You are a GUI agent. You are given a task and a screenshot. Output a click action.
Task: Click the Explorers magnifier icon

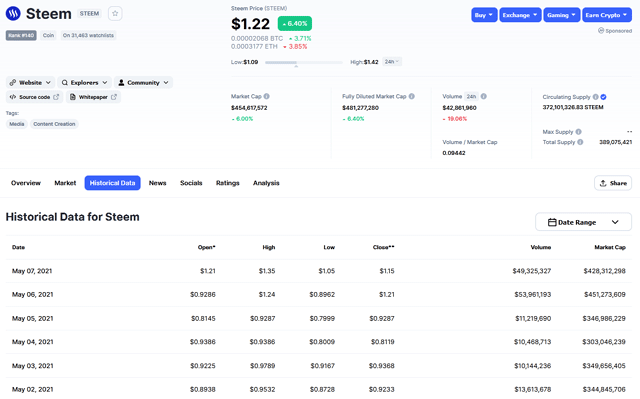(64, 82)
